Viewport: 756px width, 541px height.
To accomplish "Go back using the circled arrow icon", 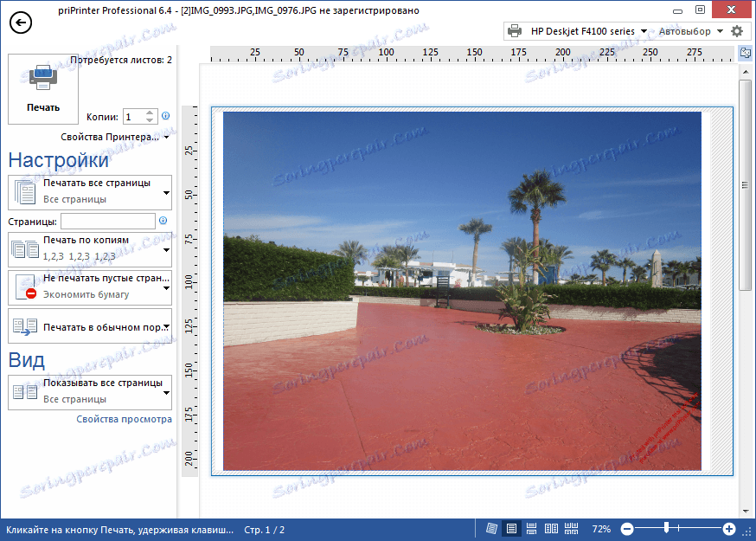I will pos(21,23).
